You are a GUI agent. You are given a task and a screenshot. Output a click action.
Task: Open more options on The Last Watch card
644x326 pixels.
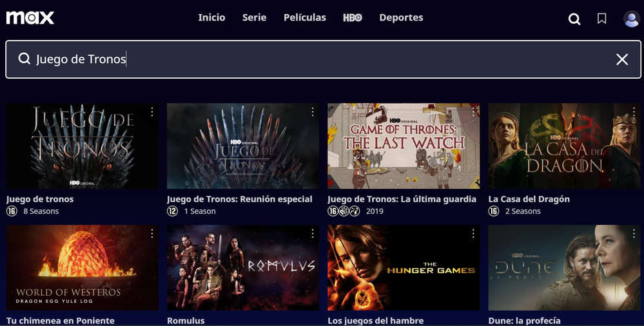click(x=473, y=111)
